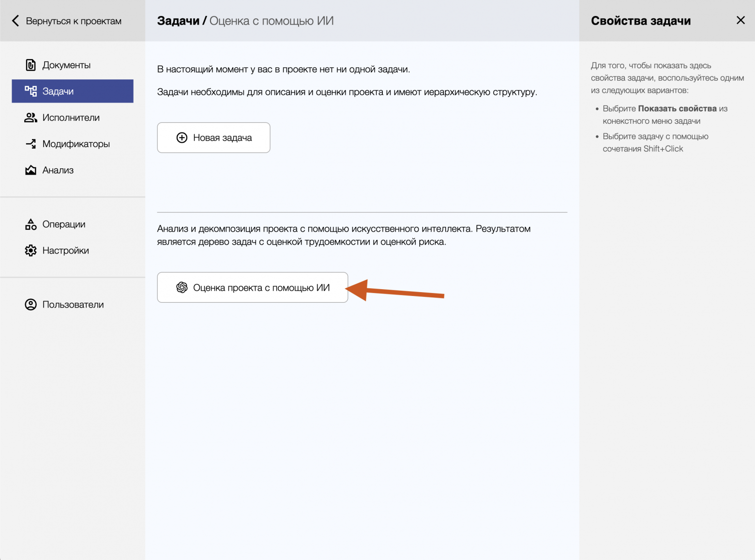Click the Модификаторы branching arrow icon

coord(30,144)
